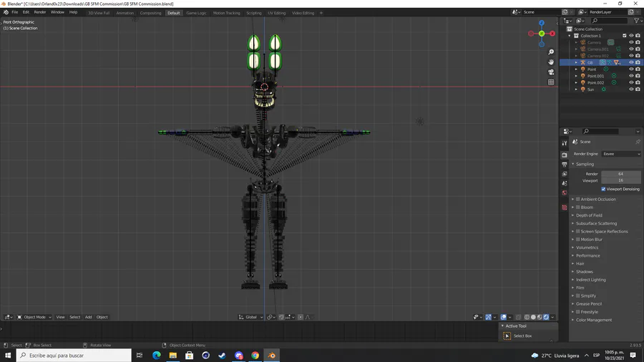Select material preview viewport shading
Image resolution: width=644 pixels, height=362 pixels.
coord(540,317)
